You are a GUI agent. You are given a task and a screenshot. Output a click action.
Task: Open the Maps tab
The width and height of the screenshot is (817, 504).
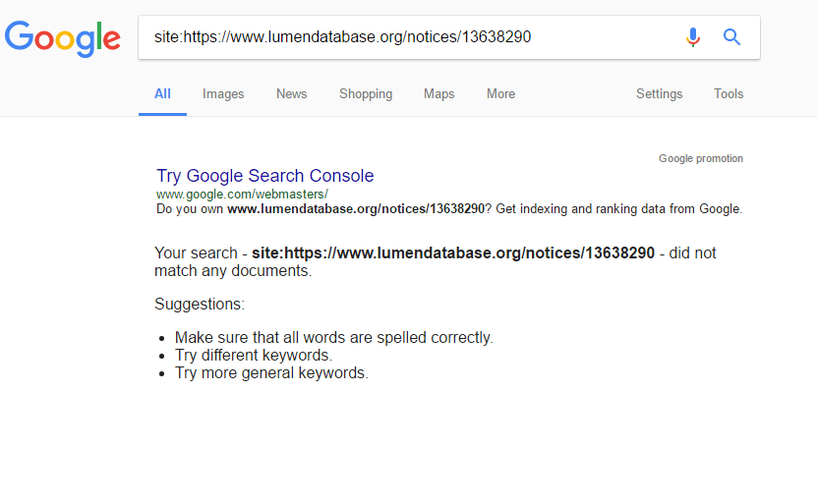coord(438,93)
